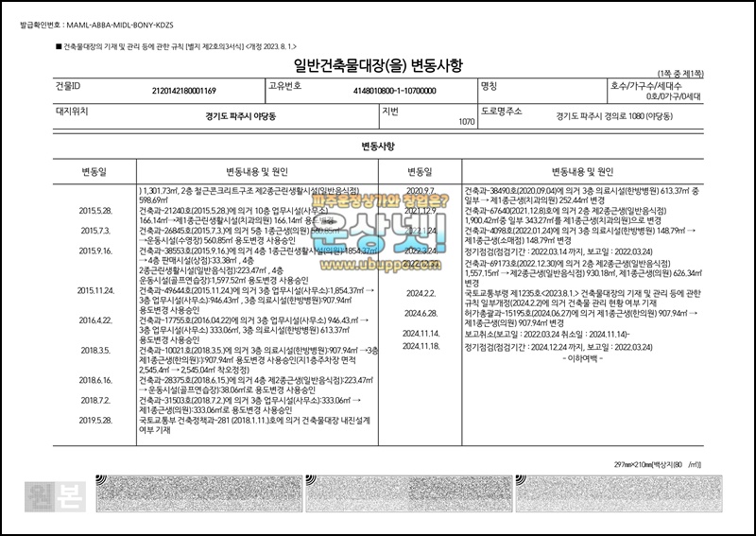Click the 지번 value 1070
The image size is (756, 536).
466,122
